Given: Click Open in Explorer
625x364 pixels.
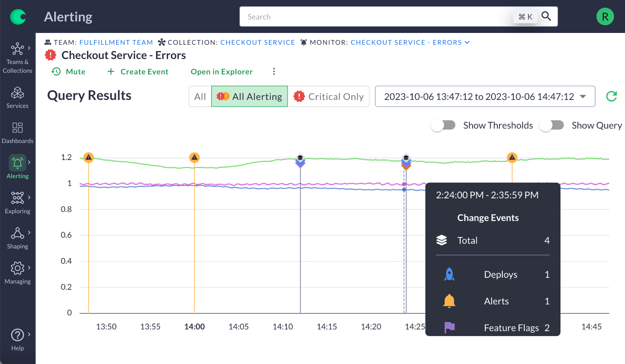Looking at the screenshot, I should [x=222, y=71].
